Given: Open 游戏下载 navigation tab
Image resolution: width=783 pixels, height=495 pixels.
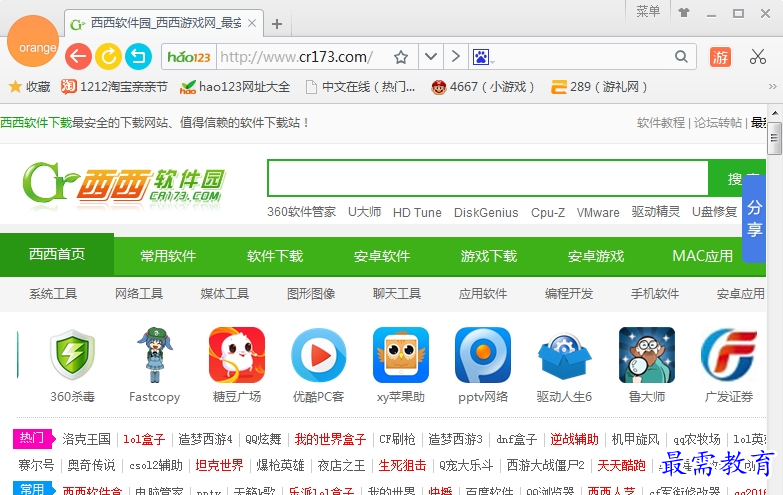Looking at the screenshot, I should [x=488, y=256].
